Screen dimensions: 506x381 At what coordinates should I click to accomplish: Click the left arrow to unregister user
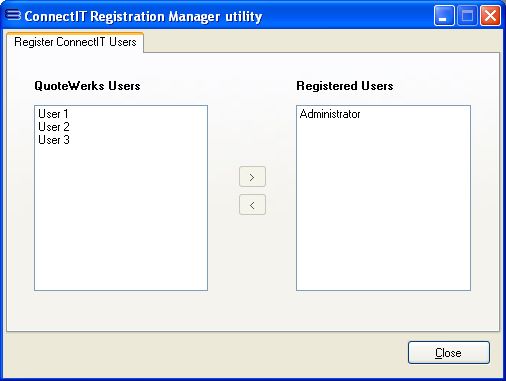pos(252,205)
